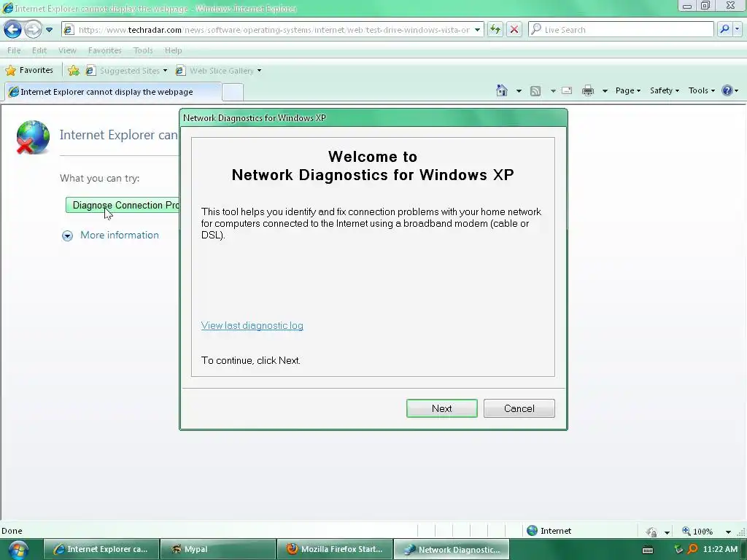Screen dimensions: 747x560
Task: Open the Edit menu
Action: tap(39, 50)
